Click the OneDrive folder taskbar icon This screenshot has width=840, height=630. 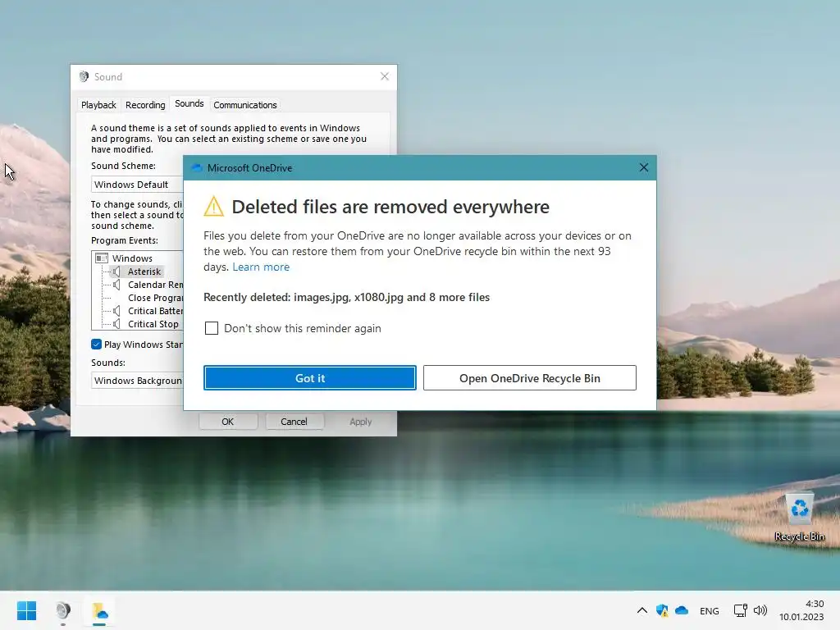tap(99, 610)
